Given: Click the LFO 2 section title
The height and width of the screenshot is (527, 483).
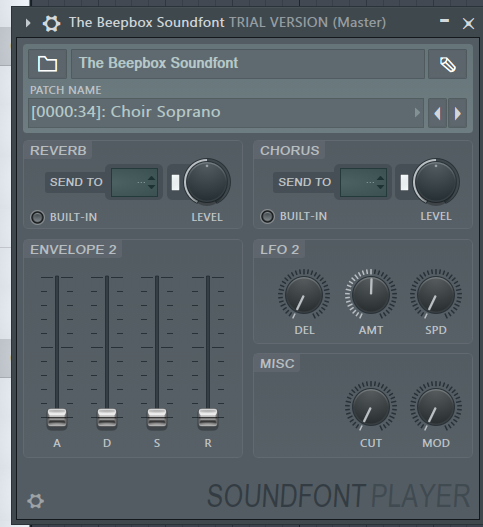Looking at the screenshot, I should pyautogui.click(x=280, y=250).
